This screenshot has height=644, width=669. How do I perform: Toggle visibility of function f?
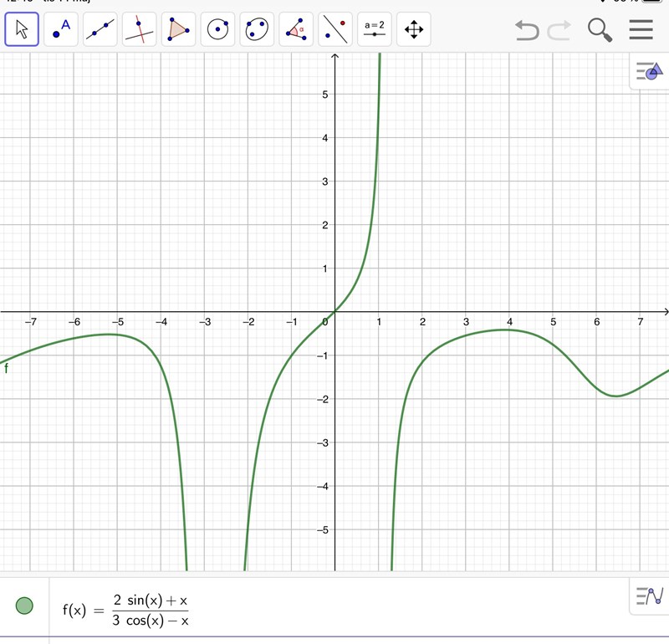pyautogui.click(x=25, y=605)
